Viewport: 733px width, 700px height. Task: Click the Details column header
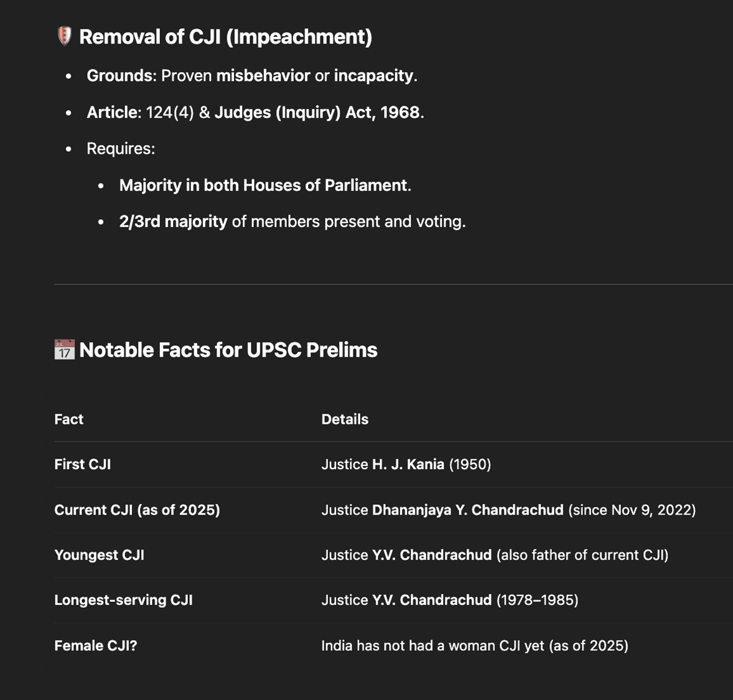click(345, 419)
